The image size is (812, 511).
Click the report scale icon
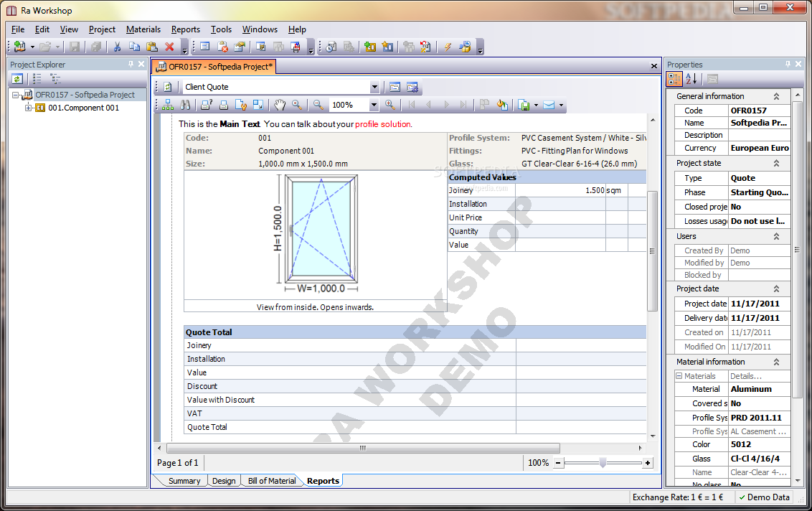(x=258, y=106)
